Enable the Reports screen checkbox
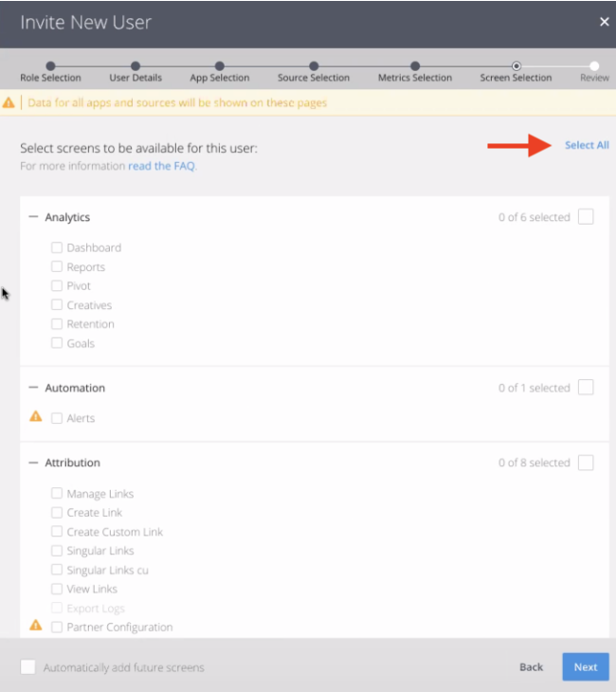 (57, 266)
